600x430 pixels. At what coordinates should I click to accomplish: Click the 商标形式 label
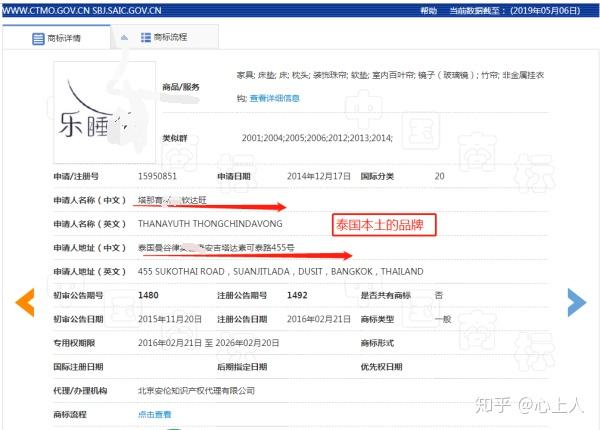point(377,343)
